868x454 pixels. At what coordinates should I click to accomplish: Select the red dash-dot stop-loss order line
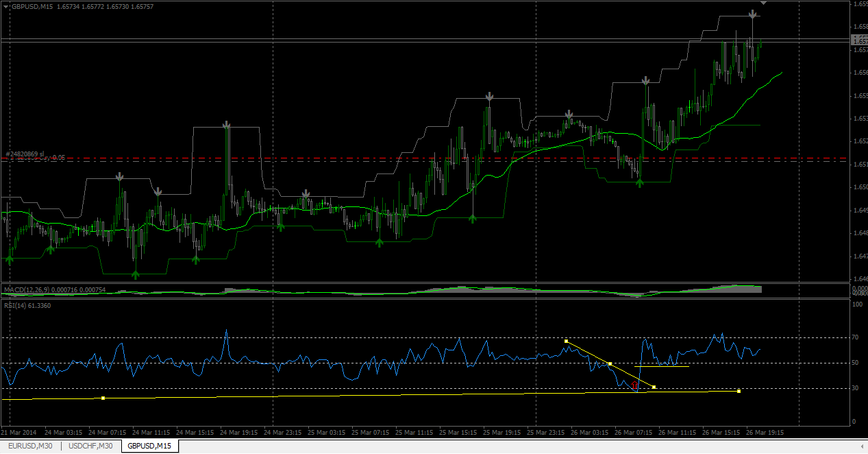[x=425, y=158]
